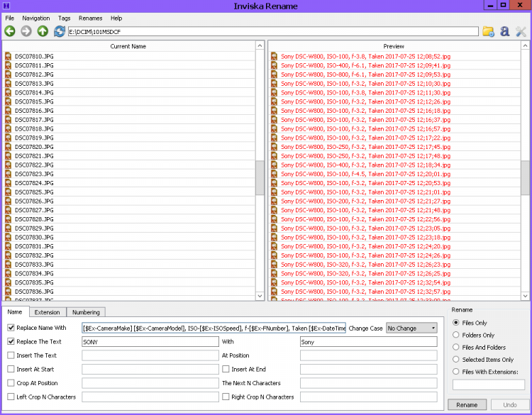Click the Preview column header
This screenshot has height=415, width=532.
pos(394,46)
